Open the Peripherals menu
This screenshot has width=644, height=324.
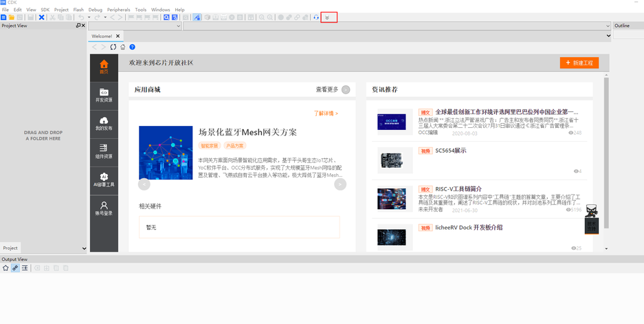[119, 10]
